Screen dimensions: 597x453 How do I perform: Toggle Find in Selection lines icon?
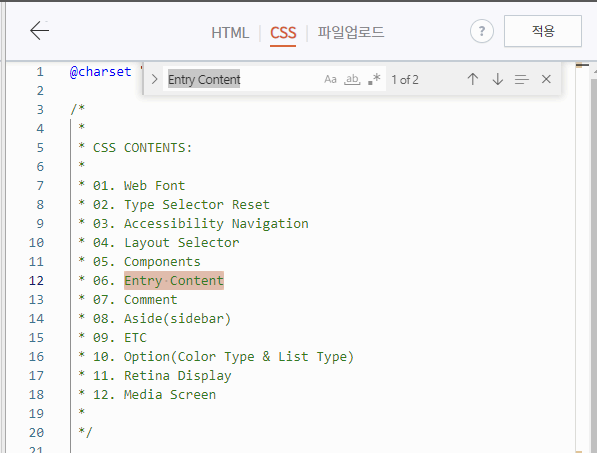tap(522, 79)
